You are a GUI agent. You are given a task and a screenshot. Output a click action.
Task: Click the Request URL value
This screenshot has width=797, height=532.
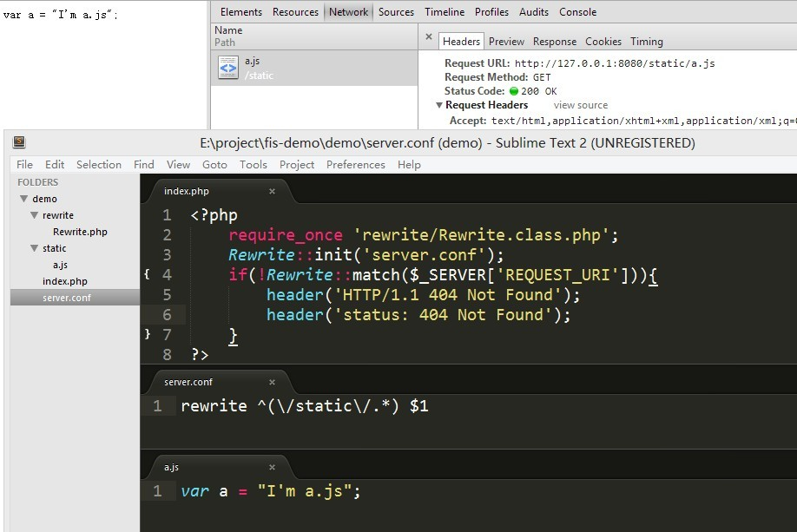point(615,63)
